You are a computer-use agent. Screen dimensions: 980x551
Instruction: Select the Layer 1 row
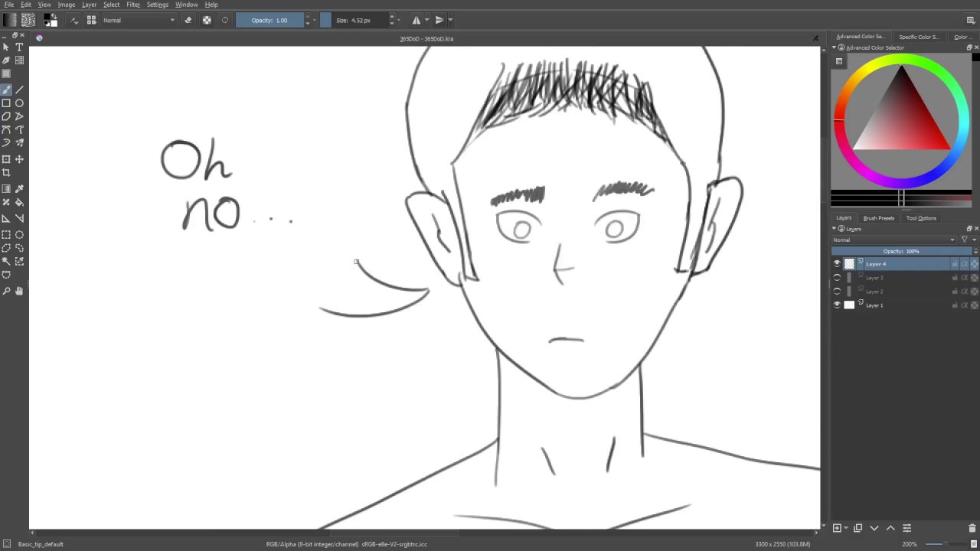point(904,305)
